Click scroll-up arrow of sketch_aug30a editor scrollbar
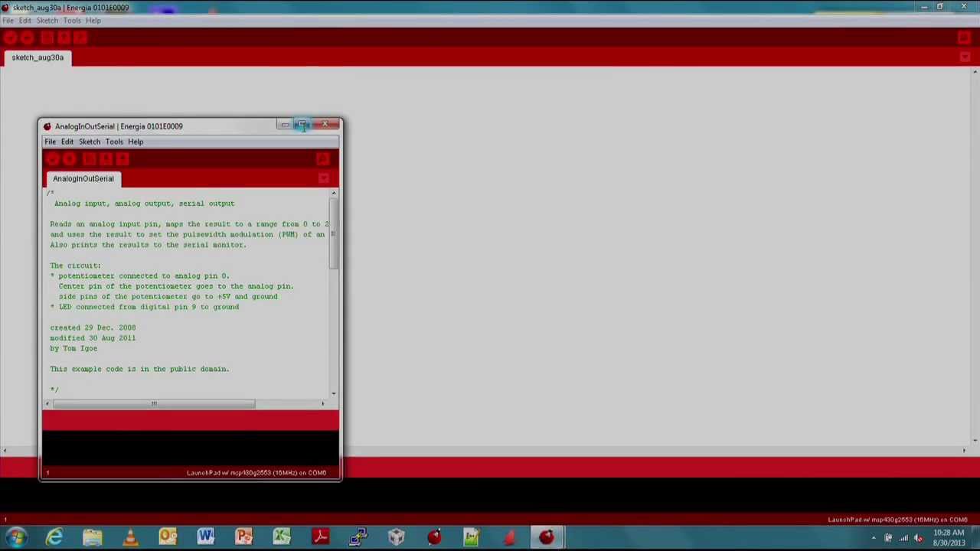Image resolution: width=980 pixels, height=551 pixels. 975,72
